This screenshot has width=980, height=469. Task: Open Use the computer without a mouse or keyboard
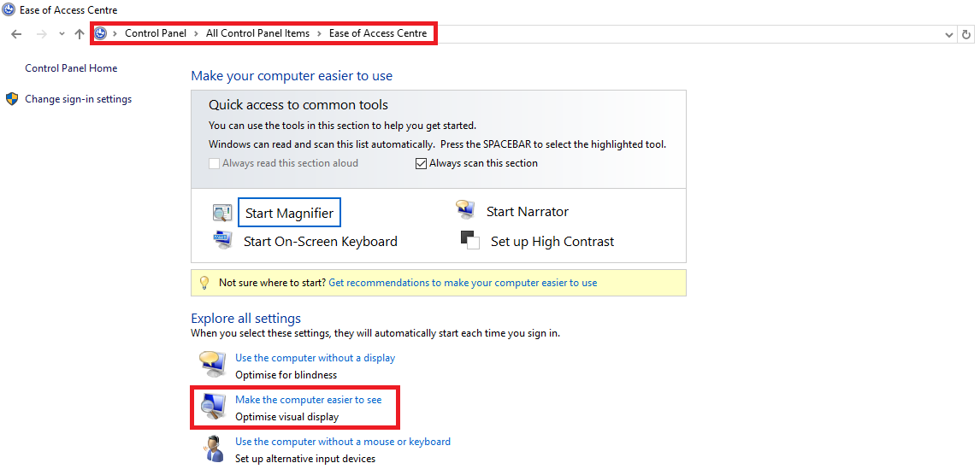coord(343,442)
